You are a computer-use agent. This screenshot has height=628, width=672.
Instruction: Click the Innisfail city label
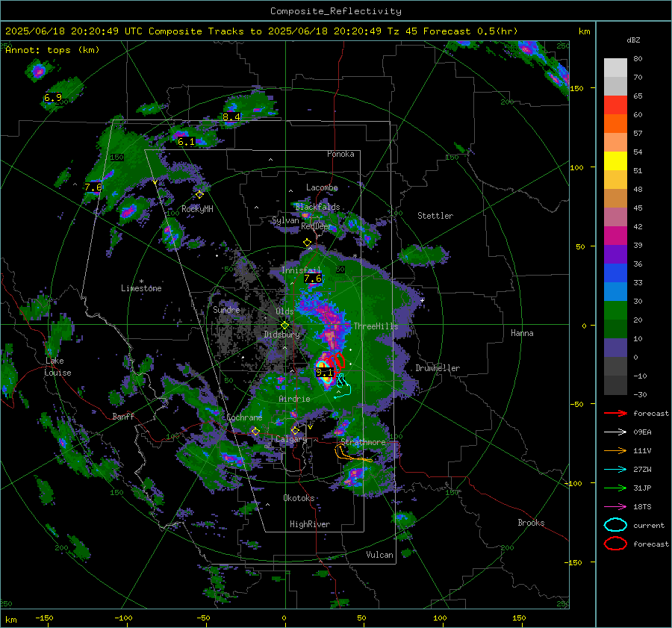tap(301, 270)
